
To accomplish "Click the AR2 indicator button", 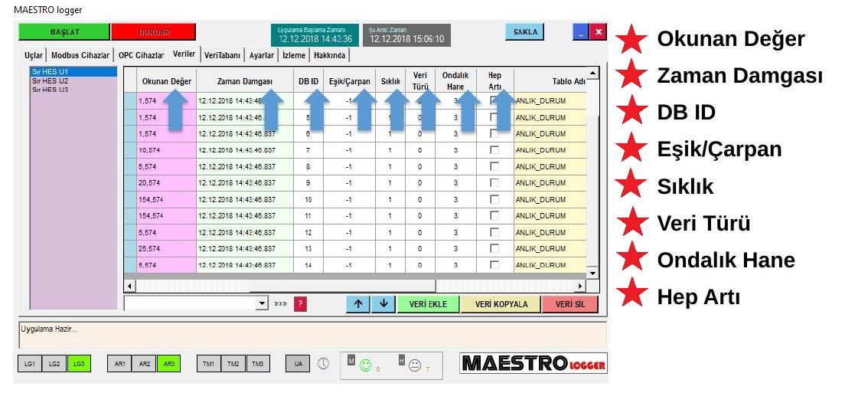I will [x=144, y=364].
